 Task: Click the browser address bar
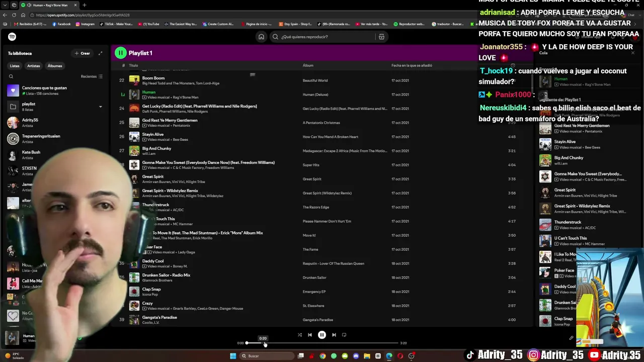coord(252,15)
